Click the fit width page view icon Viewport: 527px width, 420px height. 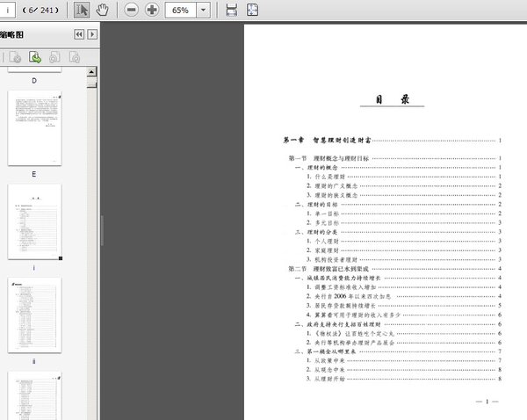coord(232,10)
